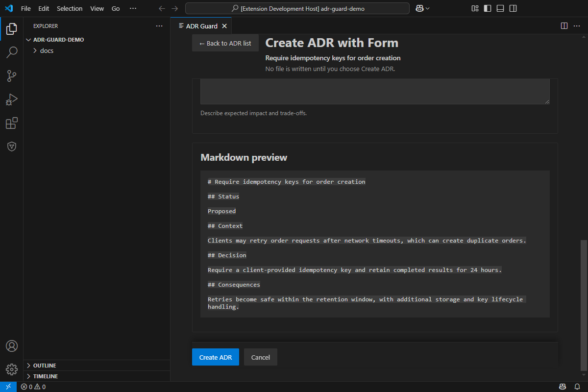Open the Copilot status bar icon
588x392 pixels.
[x=563, y=387]
